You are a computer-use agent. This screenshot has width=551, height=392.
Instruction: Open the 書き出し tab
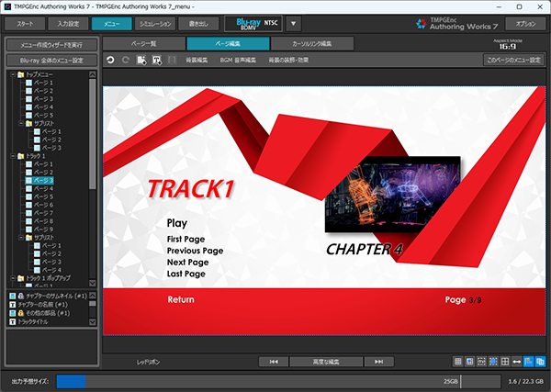pos(198,24)
